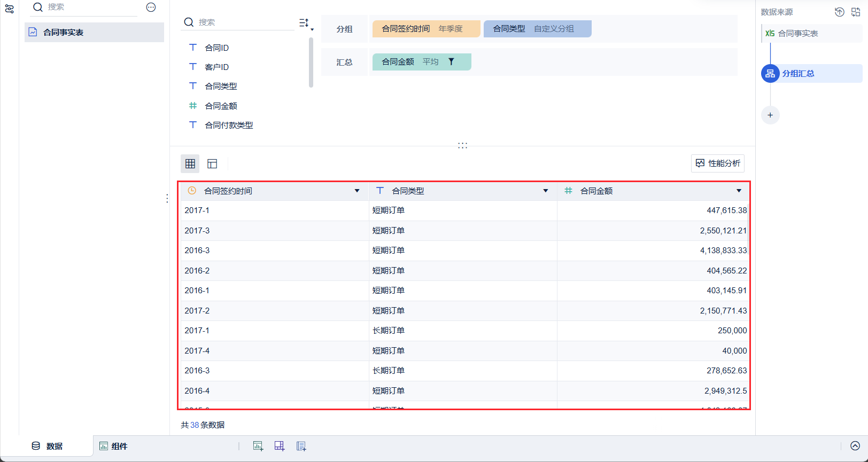Click the layout switch icon in 数据来源 panel
The height and width of the screenshot is (462, 868).
(x=856, y=12)
